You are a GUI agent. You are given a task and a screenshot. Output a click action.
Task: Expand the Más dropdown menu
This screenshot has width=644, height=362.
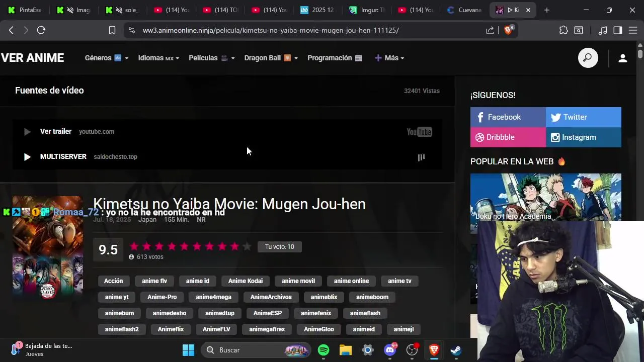click(389, 58)
